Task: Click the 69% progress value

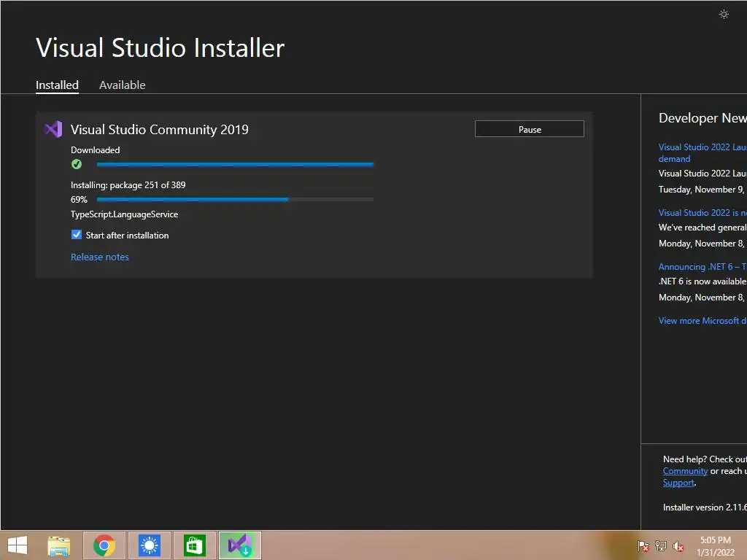Action: [x=79, y=200]
